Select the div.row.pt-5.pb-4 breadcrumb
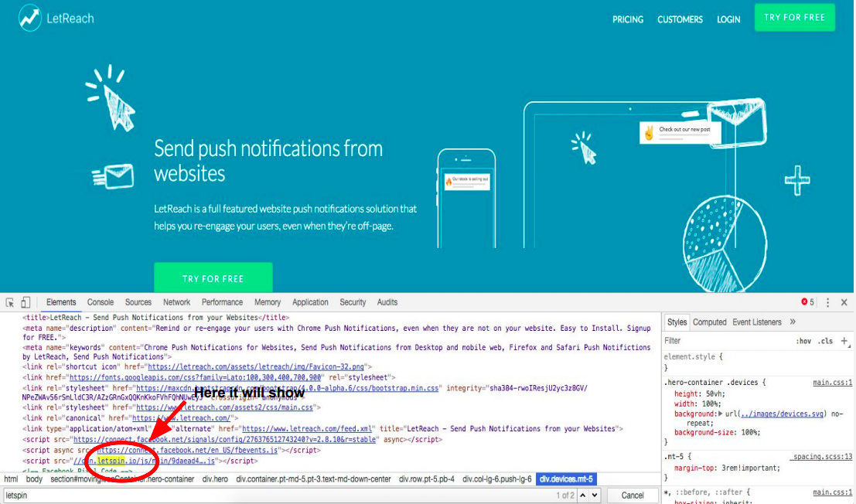Viewport: 856px width, 504px height. tap(426, 479)
